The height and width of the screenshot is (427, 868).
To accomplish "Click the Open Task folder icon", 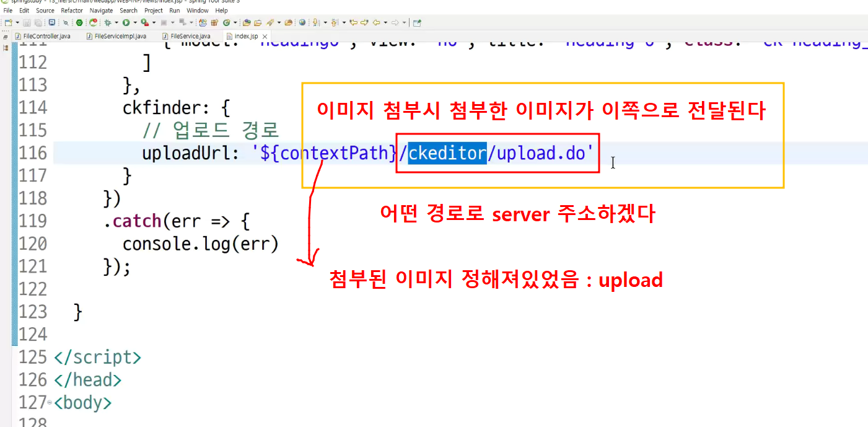I will point(258,22).
